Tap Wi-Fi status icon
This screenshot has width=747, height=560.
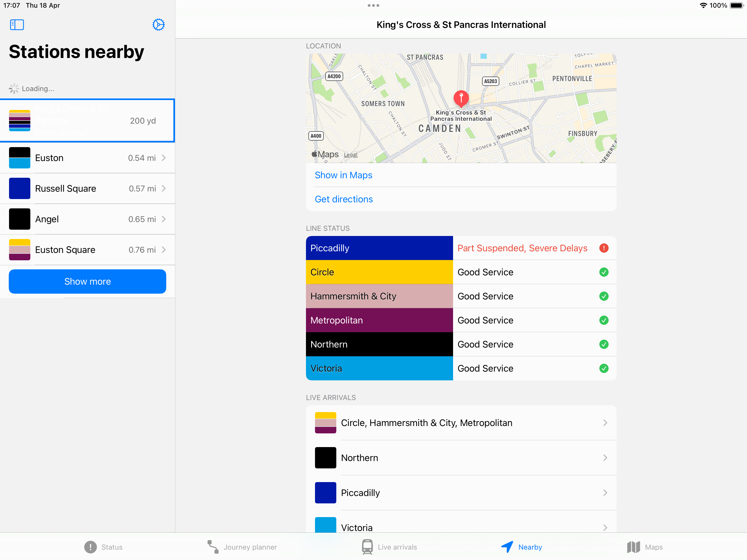(704, 5)
